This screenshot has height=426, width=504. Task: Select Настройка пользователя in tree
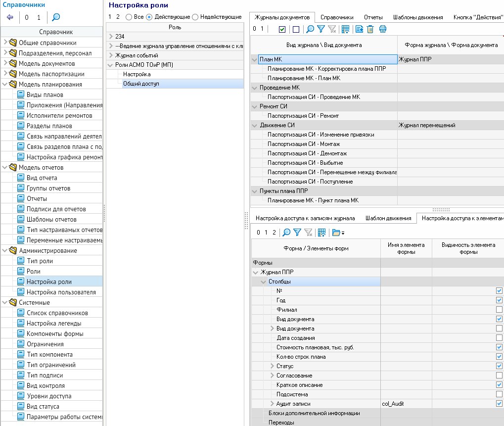(61, 292)
